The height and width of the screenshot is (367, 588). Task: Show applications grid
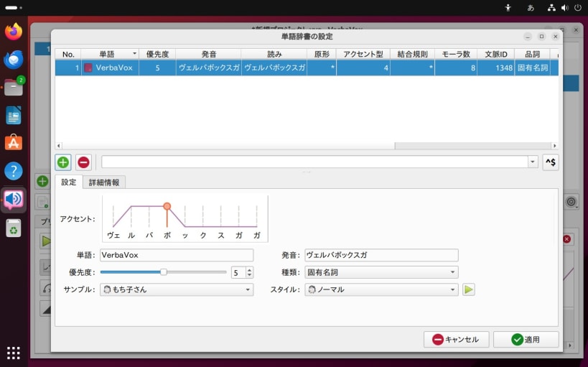point(14,353)
